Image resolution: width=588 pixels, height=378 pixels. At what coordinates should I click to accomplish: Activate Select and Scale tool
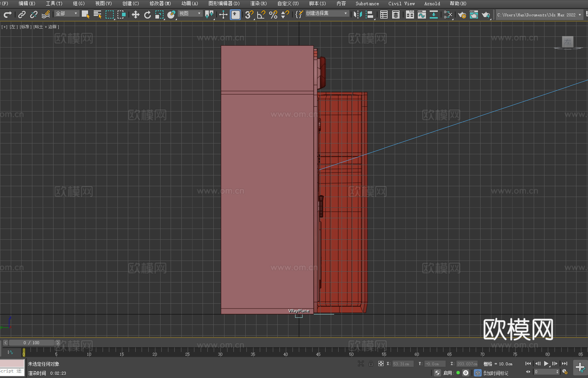pos(159,14)
